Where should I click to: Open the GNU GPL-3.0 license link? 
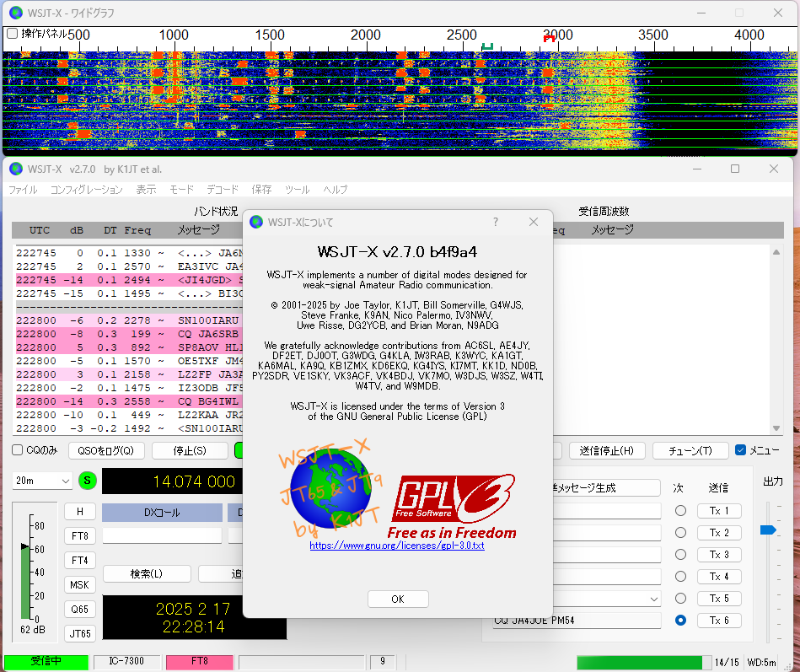tap(396, 546)
